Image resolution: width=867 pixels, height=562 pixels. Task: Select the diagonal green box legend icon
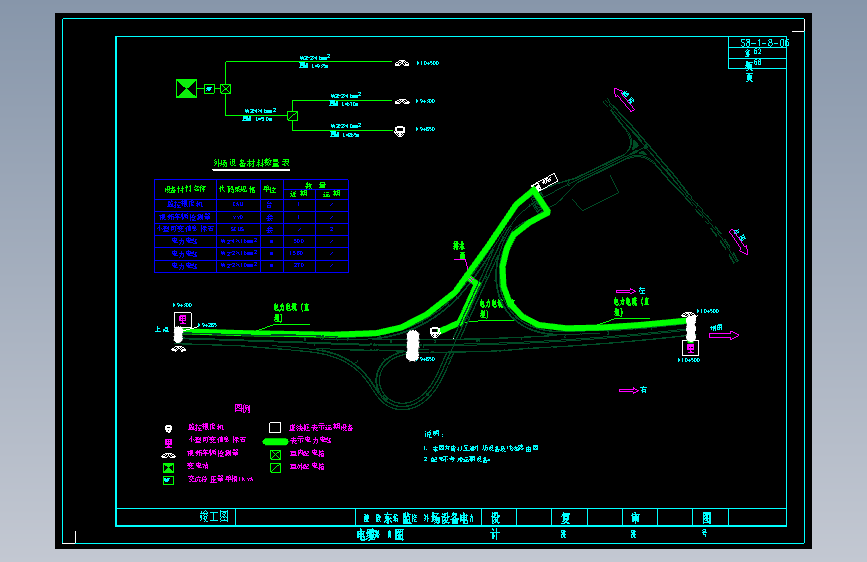click(275, 468)
